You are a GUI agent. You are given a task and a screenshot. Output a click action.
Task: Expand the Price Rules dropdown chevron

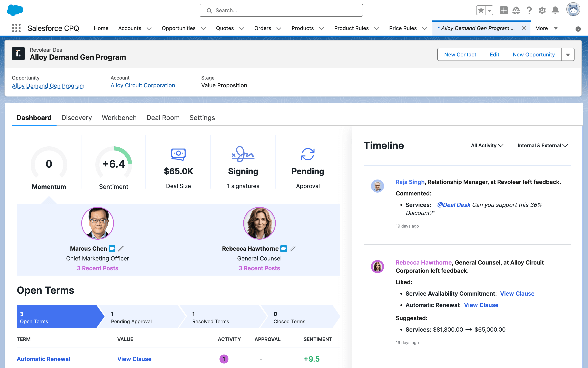click(x=424, y=28)
